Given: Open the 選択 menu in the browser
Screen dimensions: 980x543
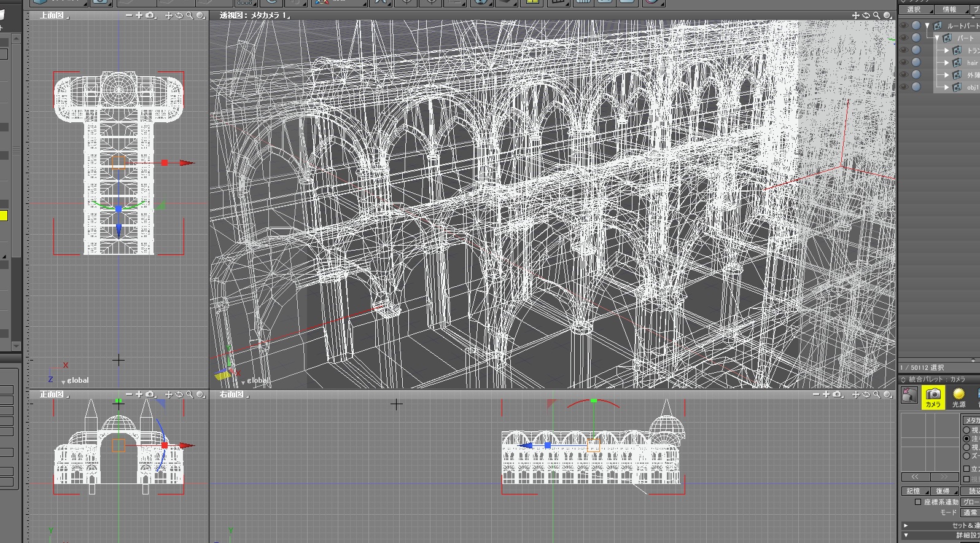Looking at the screenshot, I should [915, 10].
